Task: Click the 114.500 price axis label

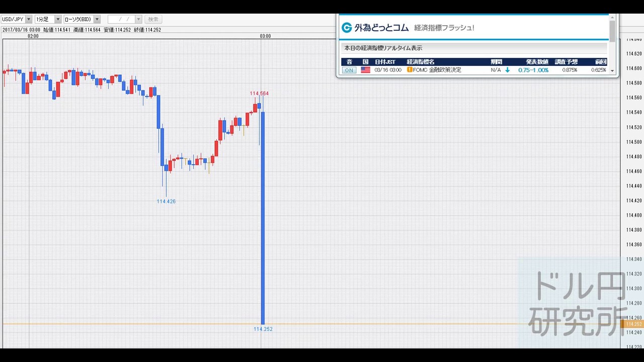Action: (x=634, y=142)
